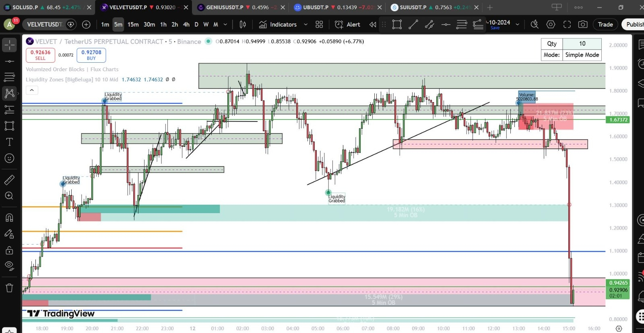
Task: Expand more timeframes chevron
Action: click(x=225, y=25)
